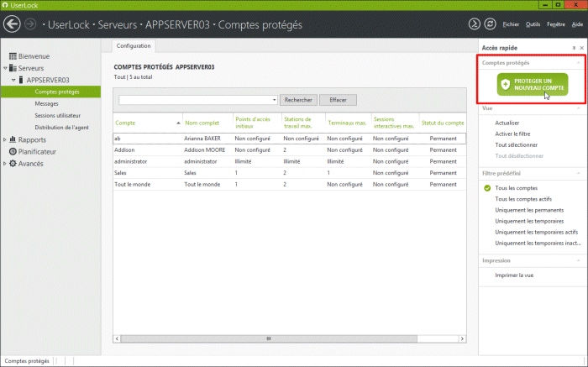The width and height of the screenshot is (588, 367).
Task: Select the Tous les comptes filter
Action: tap(517, 188)
